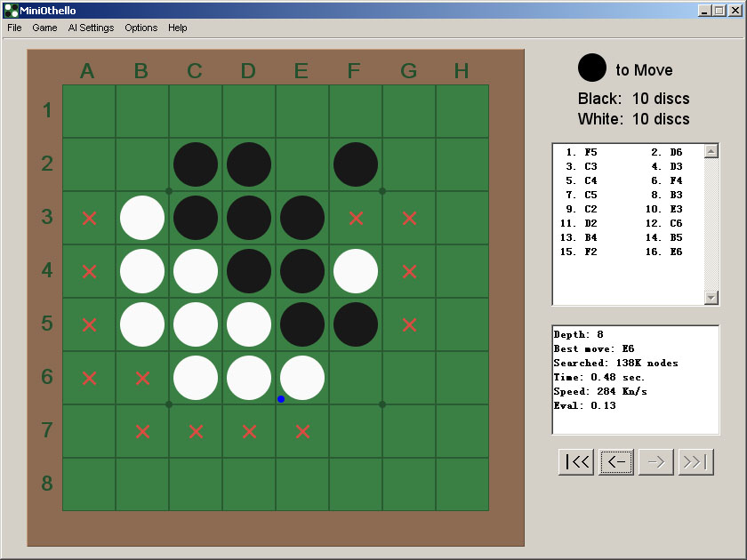The height and width of the screenshot is (560, 747).
Task: Click the white disc at F4
Action: click(356, 271)
